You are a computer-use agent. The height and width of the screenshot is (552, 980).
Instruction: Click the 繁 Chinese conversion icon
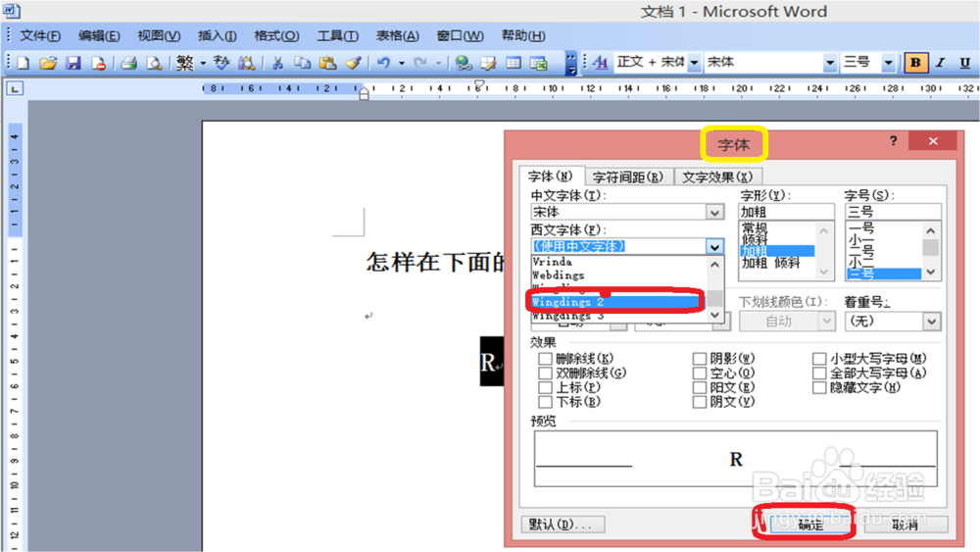click(x=184, y=63)
